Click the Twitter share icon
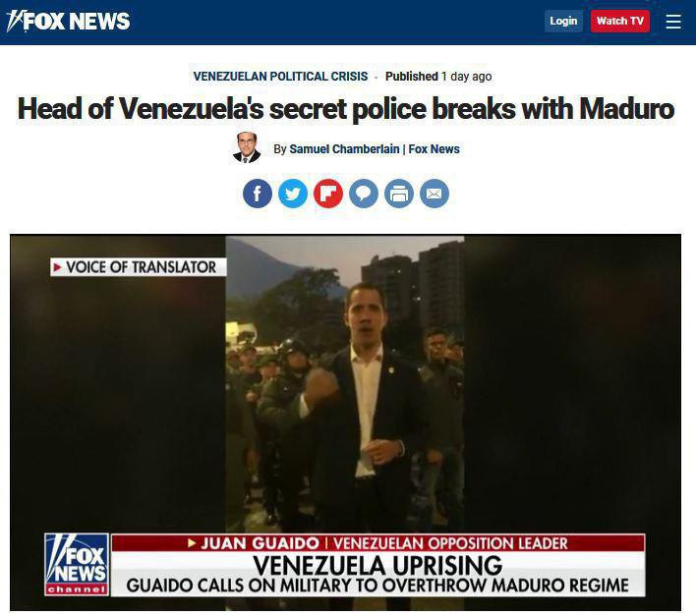696x616 pixels. [293, 194]
